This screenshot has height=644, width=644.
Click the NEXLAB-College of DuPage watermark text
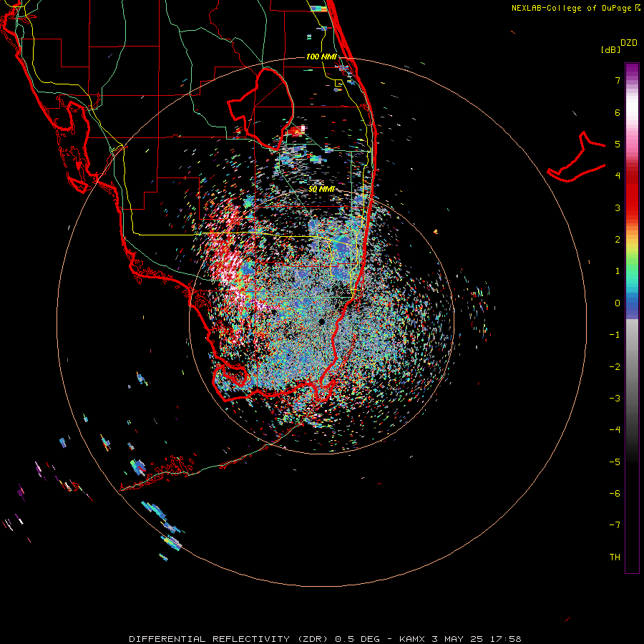576,8
